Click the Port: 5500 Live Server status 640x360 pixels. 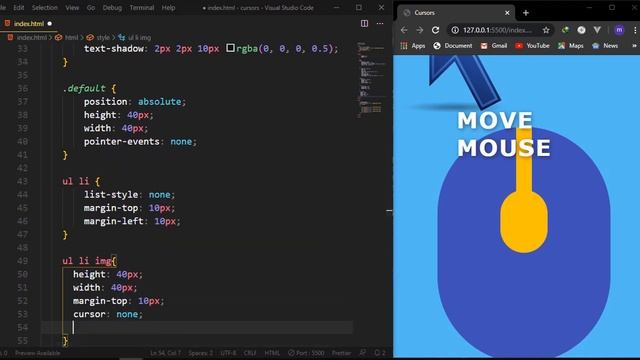[306, 353]
